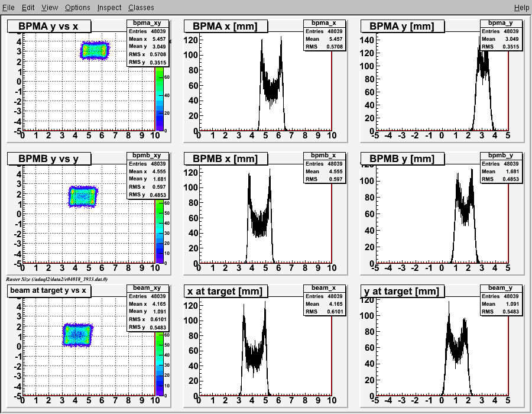532x414 pixels.
Task: Click 'Mean 4.165' in beam_x stats
Action: (324, 304)
